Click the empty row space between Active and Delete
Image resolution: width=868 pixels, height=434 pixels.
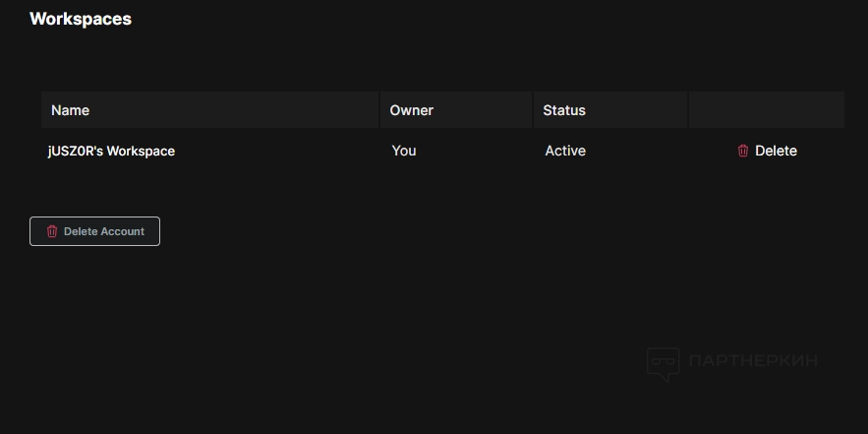point(659,152)
